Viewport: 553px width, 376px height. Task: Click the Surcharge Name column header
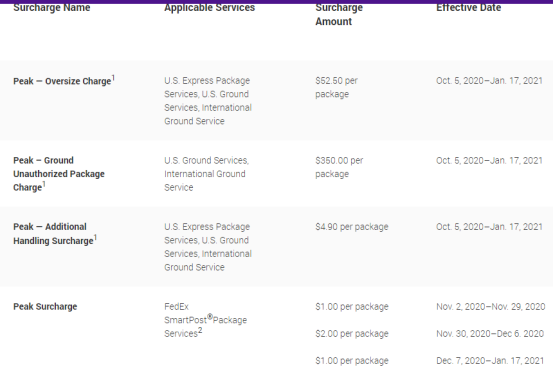coord(51,7)
